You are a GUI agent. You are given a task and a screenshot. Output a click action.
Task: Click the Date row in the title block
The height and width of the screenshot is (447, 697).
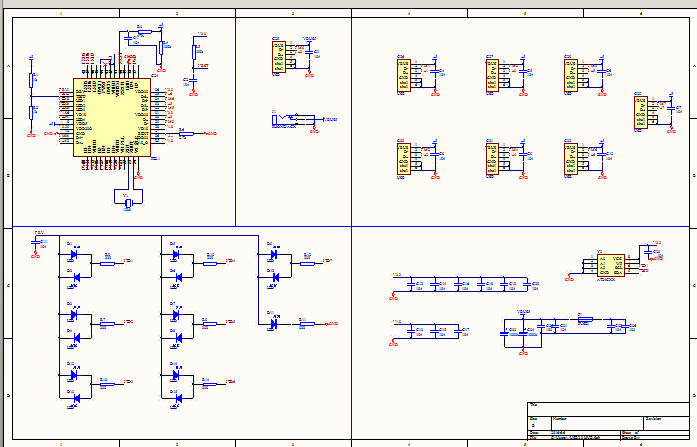click(573, 432)
